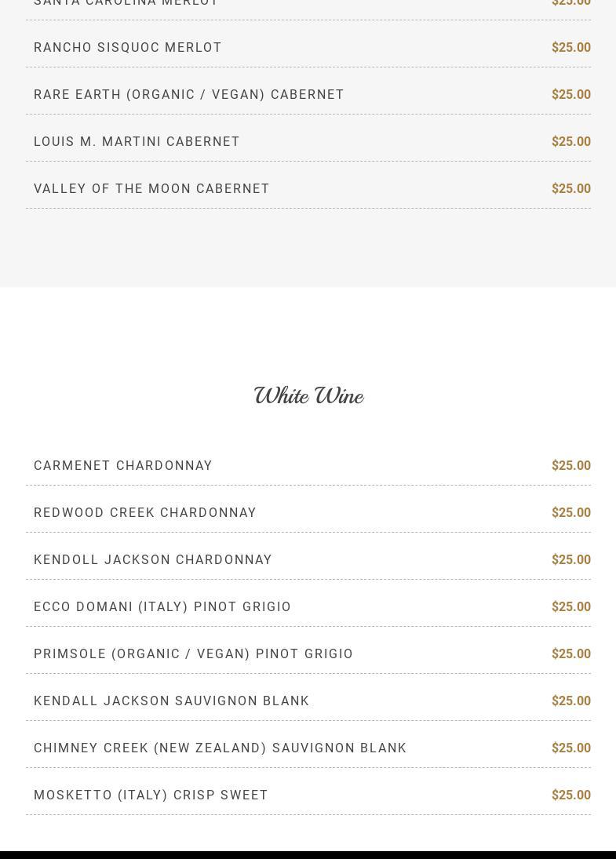This screenshot has height=859, width=616.
Task: Click Ecco Domani Italy Pinot Grigio
Action: [x=162, y=607]
